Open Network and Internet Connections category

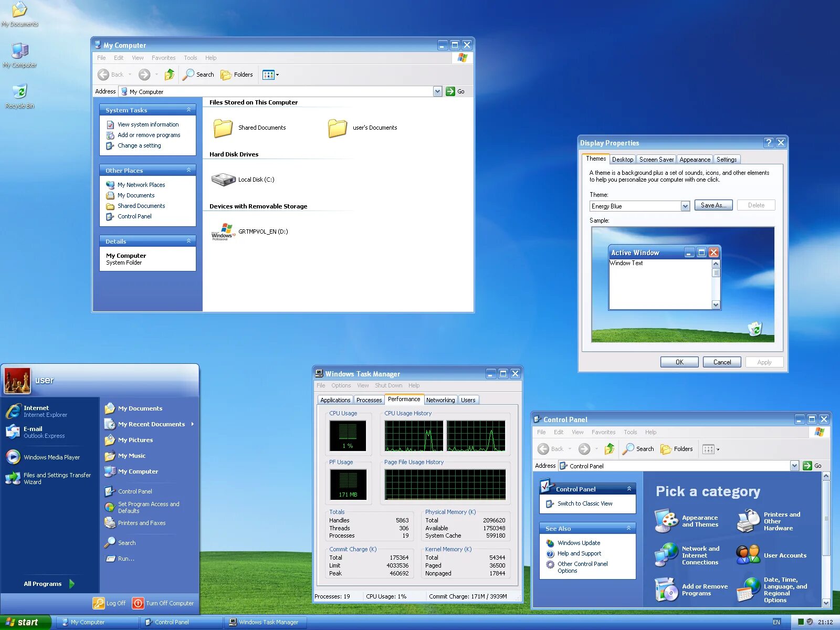(x=687, y=555)
